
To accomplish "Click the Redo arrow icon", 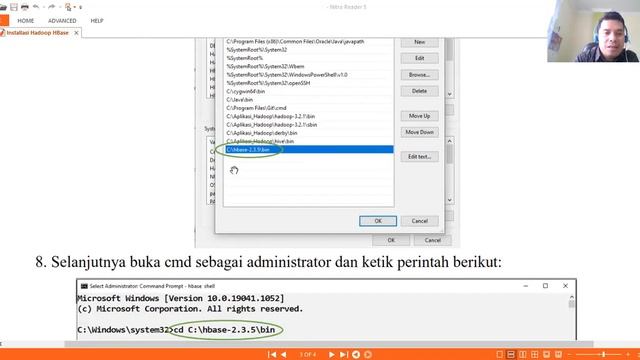I will tap(51, 7).
